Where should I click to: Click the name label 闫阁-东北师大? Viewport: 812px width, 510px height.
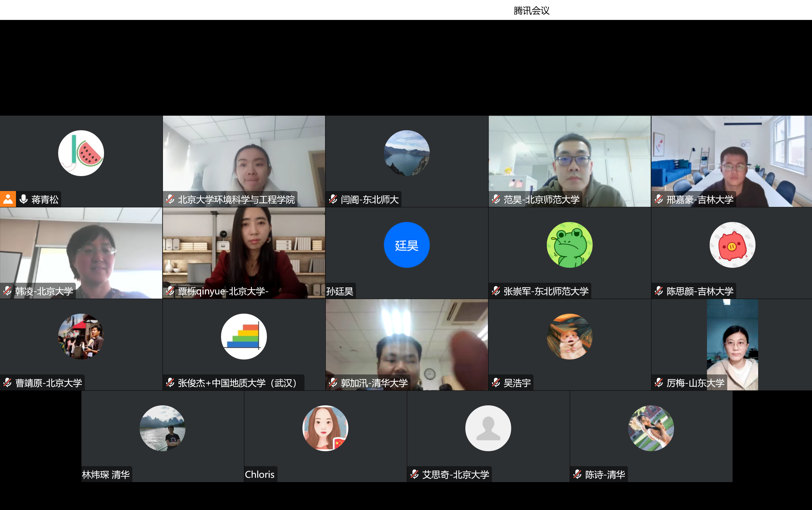(x=370, y=200)
